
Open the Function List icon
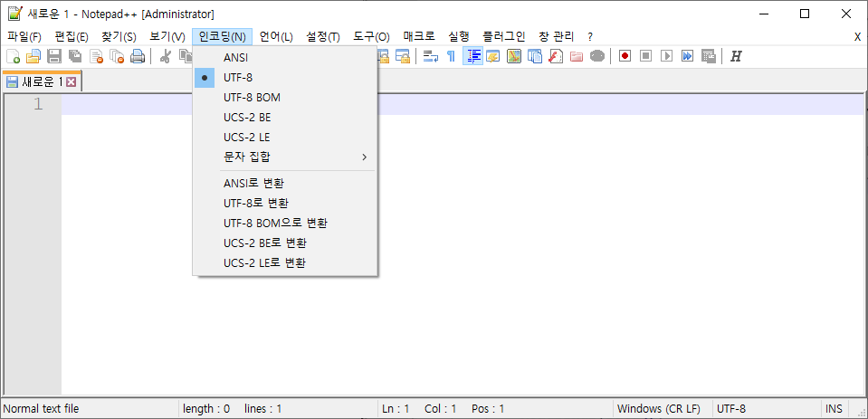[x=555, y=56]
